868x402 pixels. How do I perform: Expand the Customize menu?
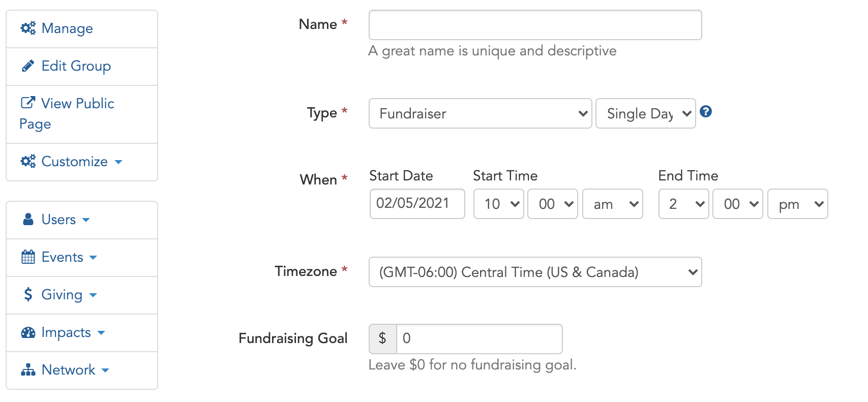tap(82, 162)
